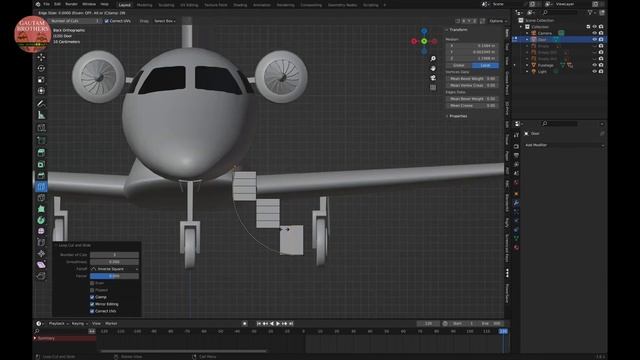Image resolution: width=640 pixels, height=360 pixels.
Task: Hide the Camera object with its eye icon
Action: tap(594, 33)
